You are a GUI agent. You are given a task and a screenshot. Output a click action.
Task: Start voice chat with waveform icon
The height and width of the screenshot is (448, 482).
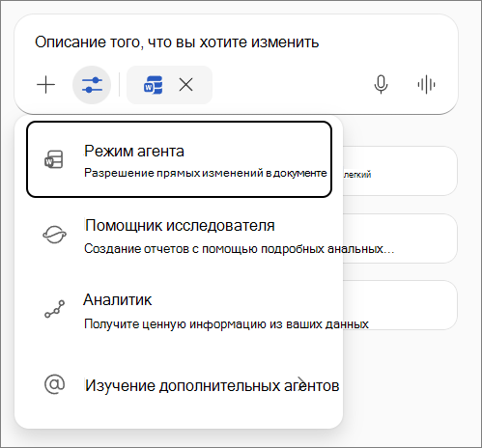426,85
